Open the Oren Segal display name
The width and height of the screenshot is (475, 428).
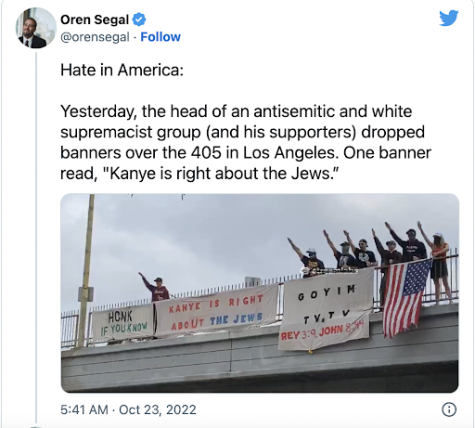click(94, 20)
